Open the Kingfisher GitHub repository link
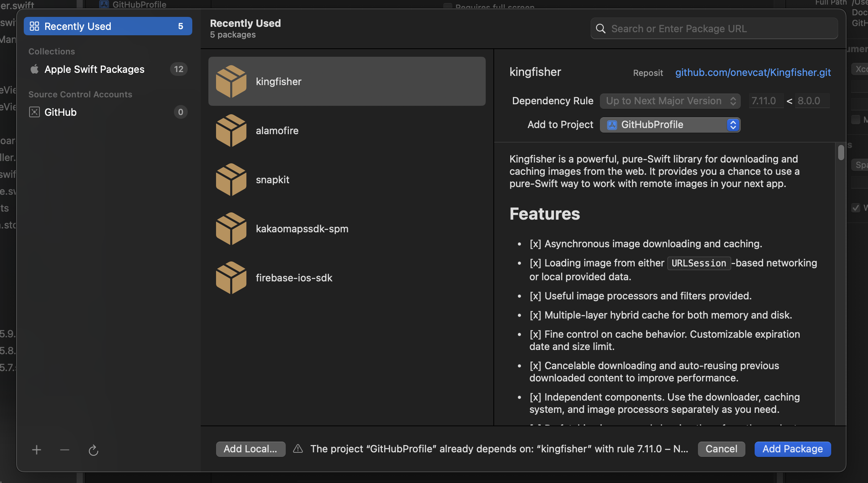Image resolution: width=868 pixels, height=483 pixels. pos(753,72)
